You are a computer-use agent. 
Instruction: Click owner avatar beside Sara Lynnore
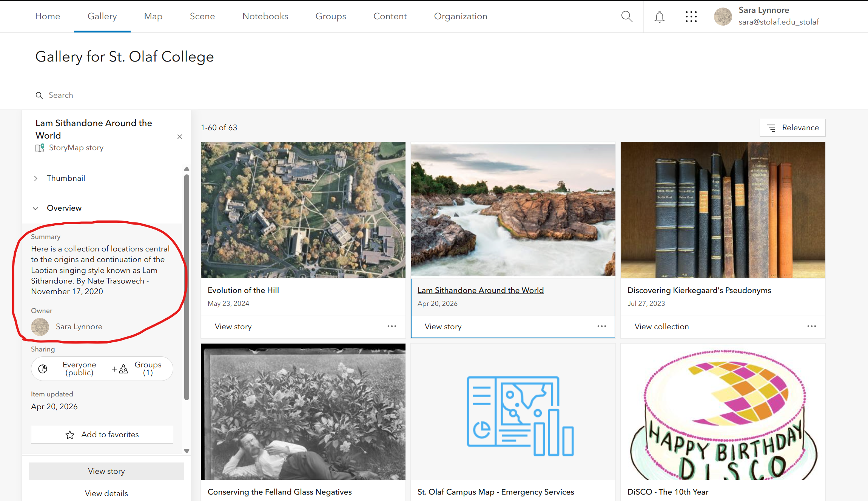(40, 327)
